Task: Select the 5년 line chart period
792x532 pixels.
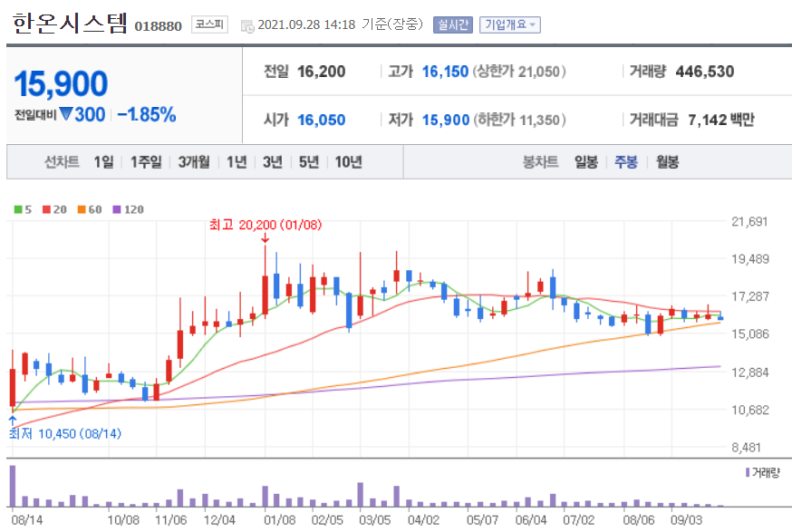Action: (x=309, y=162)
